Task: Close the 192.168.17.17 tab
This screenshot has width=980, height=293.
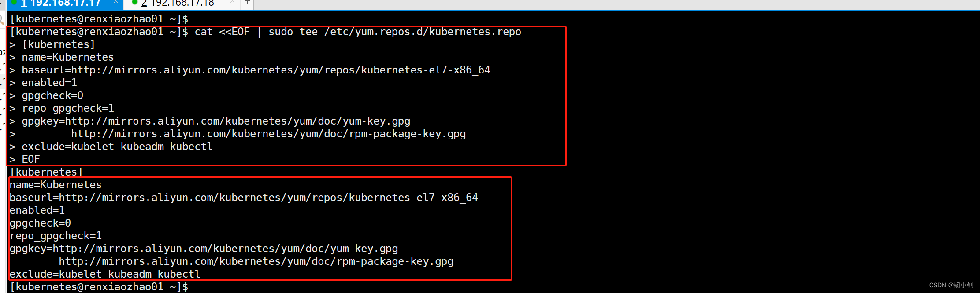Action: coord(115,3)
